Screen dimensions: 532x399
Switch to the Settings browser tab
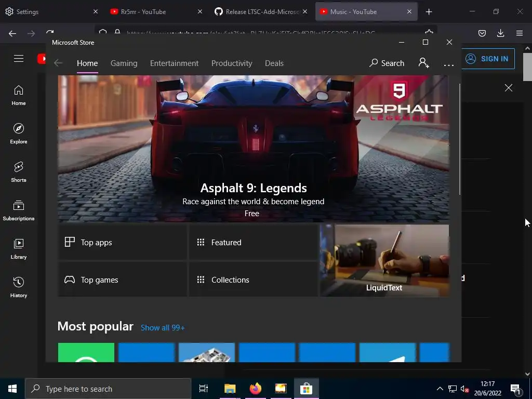tap(51, 11)
